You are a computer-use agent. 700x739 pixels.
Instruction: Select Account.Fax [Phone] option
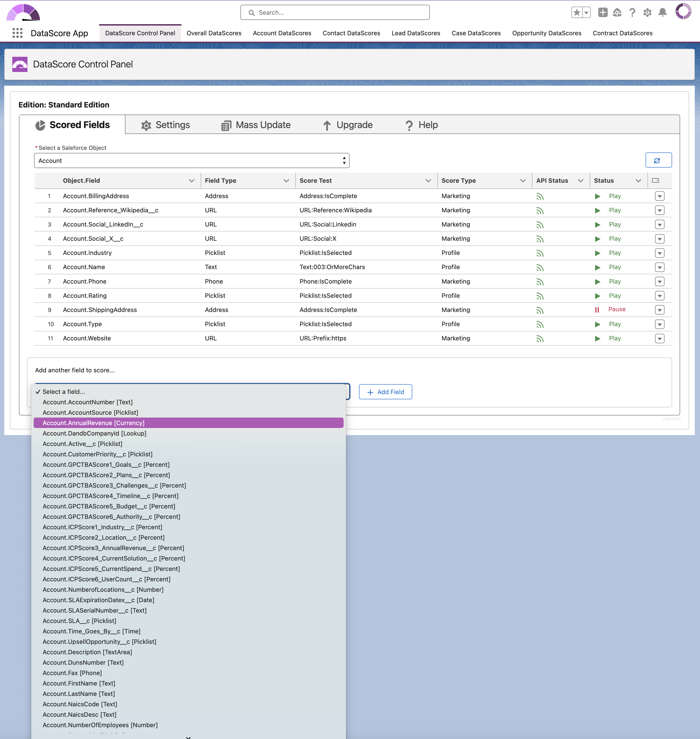click(188, 673)
